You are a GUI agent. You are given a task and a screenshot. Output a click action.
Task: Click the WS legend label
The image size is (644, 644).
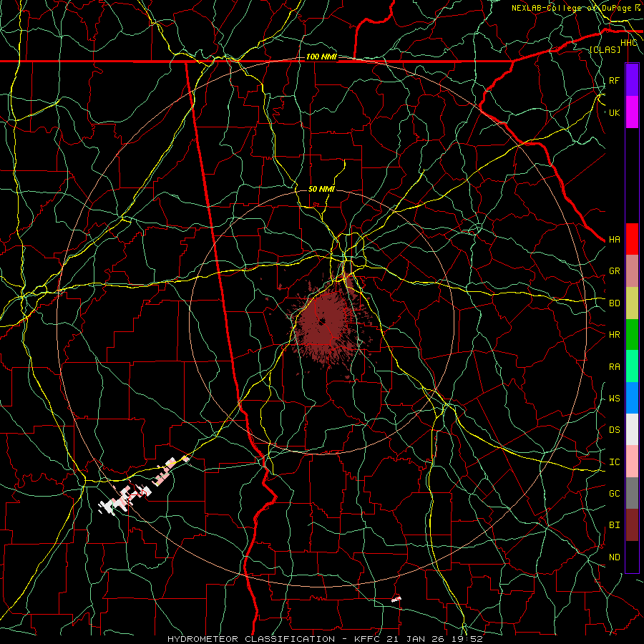point(614,399)
